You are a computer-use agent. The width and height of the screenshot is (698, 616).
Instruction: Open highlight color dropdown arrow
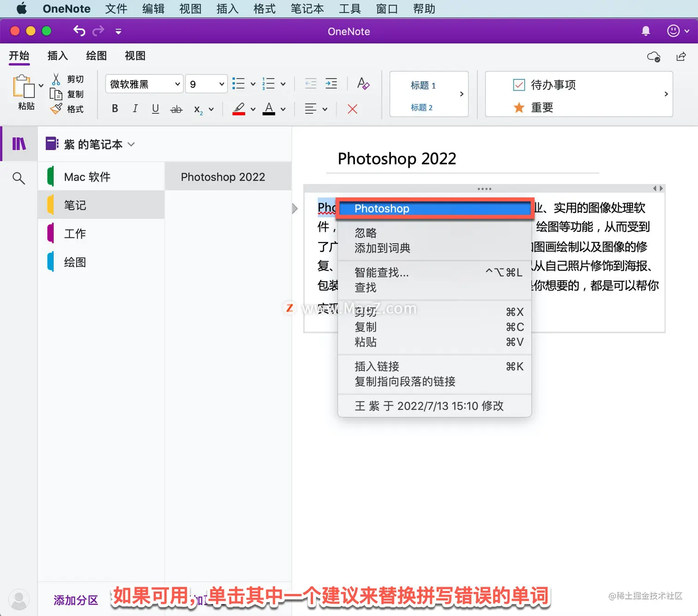(253, 109)
